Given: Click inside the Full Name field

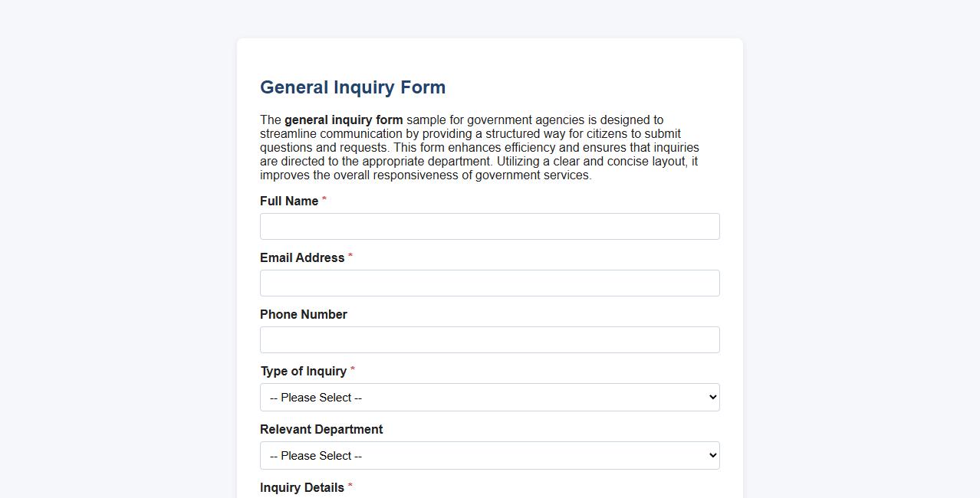Looking at the screenshot, I should pyautogui.click(x=489, y=226).
